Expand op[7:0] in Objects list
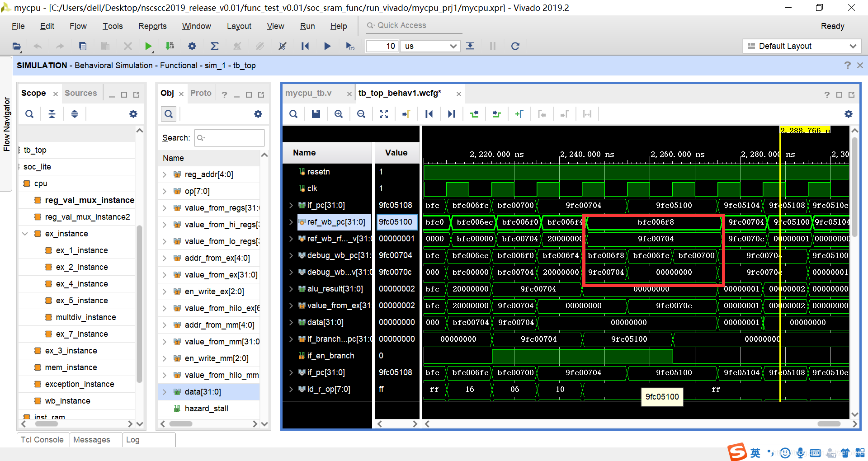Image resolution: width=868 pixels, height=461 pixels. [165, 191]
